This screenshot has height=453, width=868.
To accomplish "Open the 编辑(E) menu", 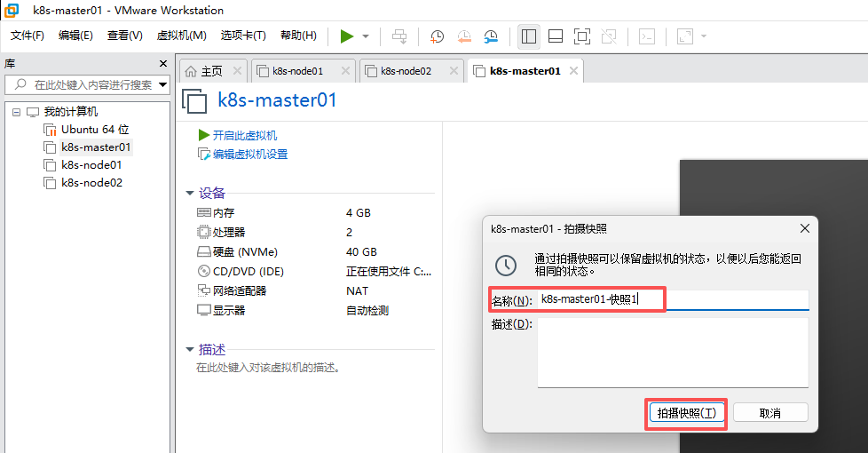I will (75, 36).
